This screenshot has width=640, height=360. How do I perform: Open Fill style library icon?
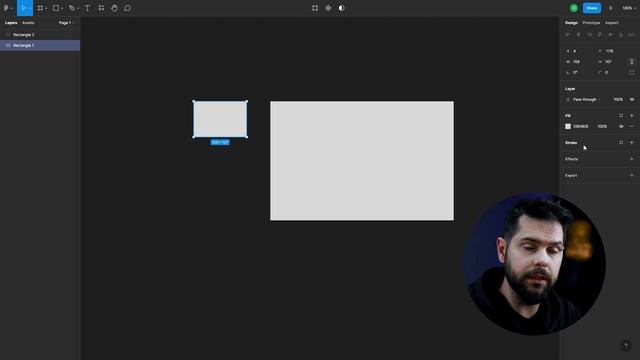point(621,116)
